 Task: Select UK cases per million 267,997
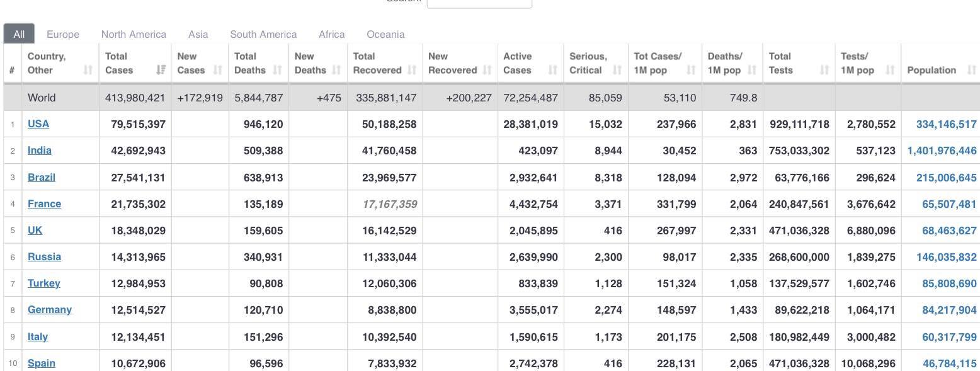[676, 231]
